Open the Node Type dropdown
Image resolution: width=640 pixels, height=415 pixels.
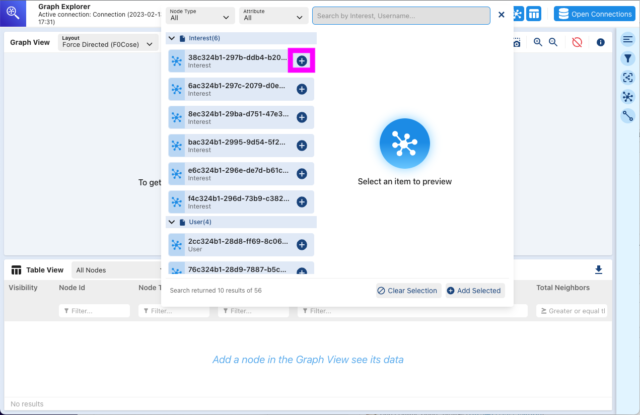(x=198, y=15)
